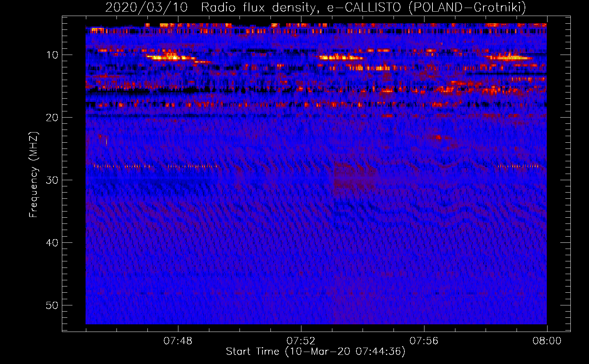Click the 08:00 time tick label
589x364 pixels.
(x=547, y=341)
